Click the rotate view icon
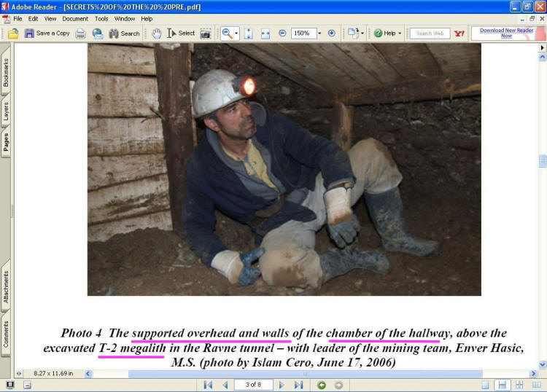The height and width of the screenshot is (392, 547). [x=354, y=34]
